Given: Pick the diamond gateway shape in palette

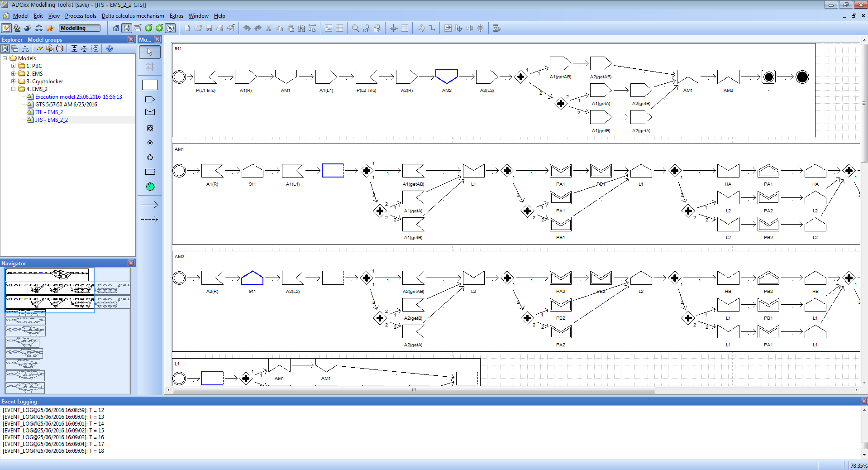Looking at the screenshot, I should 150,143.
